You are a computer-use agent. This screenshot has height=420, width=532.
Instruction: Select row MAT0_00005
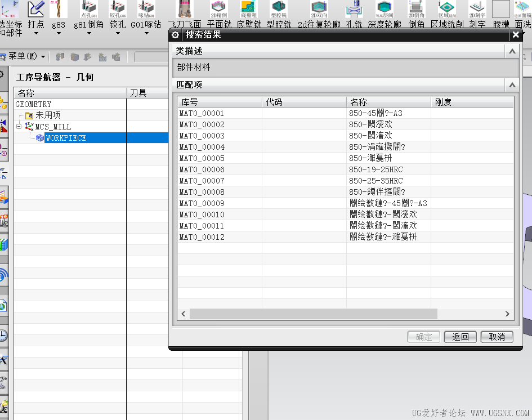coord(346,158)
